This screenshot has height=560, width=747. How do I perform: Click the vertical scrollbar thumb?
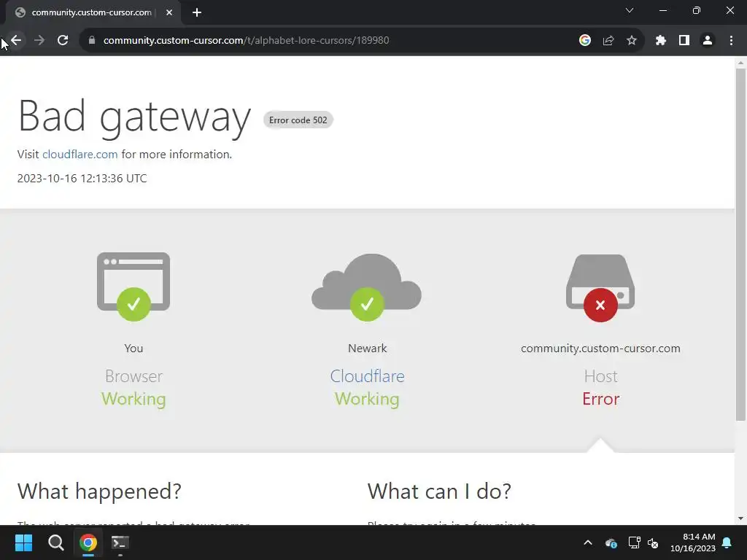coord(740,244)
